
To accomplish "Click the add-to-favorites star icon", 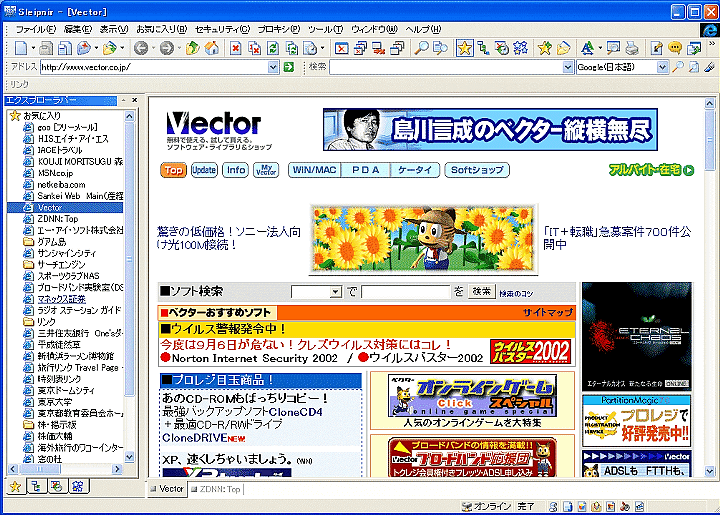I will tap(545, 48).
